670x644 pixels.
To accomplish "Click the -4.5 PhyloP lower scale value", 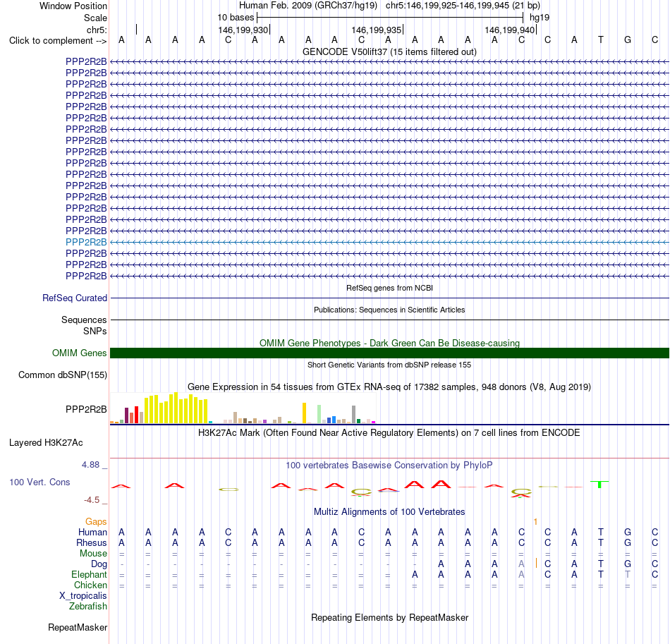I will (92, 499).
